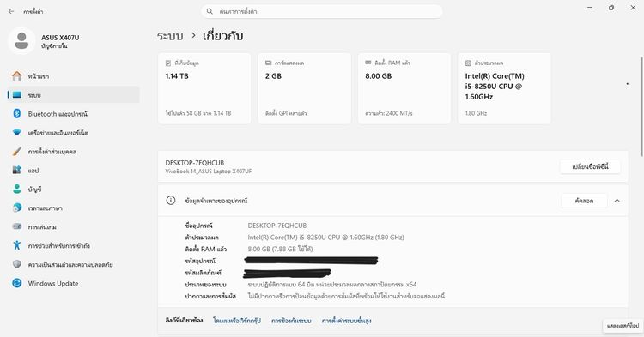This screenshot has height=337, width=644.
Task: Open the advanced system settings link
Action: pos(346,321)
